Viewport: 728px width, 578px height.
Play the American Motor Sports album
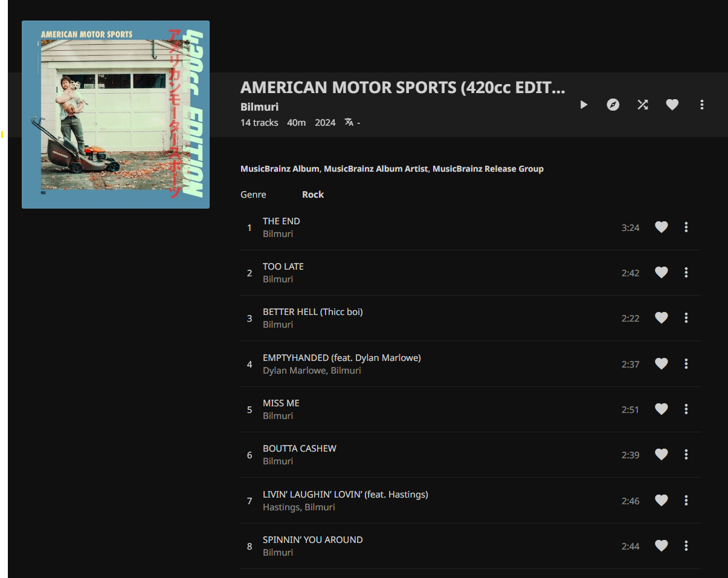point(584,105)
